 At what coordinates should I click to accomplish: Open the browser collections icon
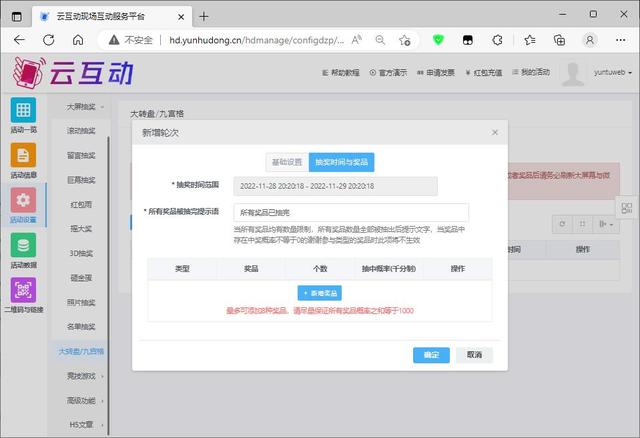559,40
